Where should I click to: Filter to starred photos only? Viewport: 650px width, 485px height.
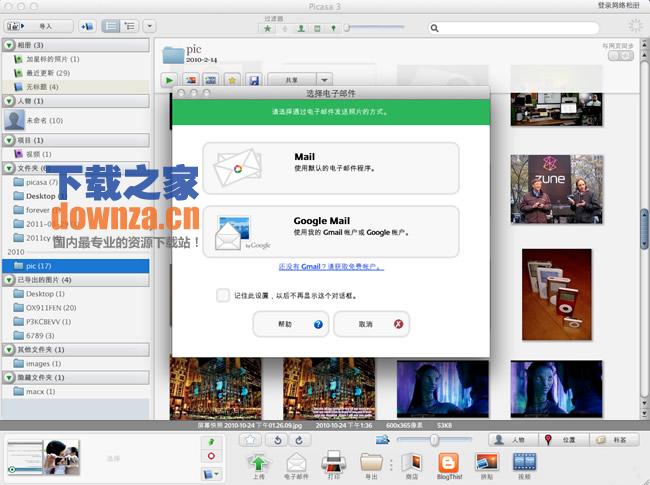pos(268,29)
